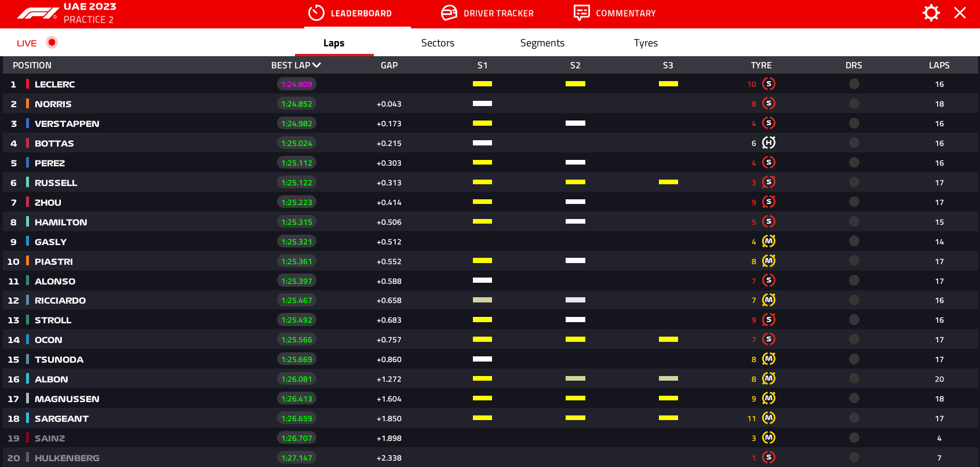Viewport: 980px width, 467px height.
Task: Select the Laps sub-tab
Action: [334, 43]
